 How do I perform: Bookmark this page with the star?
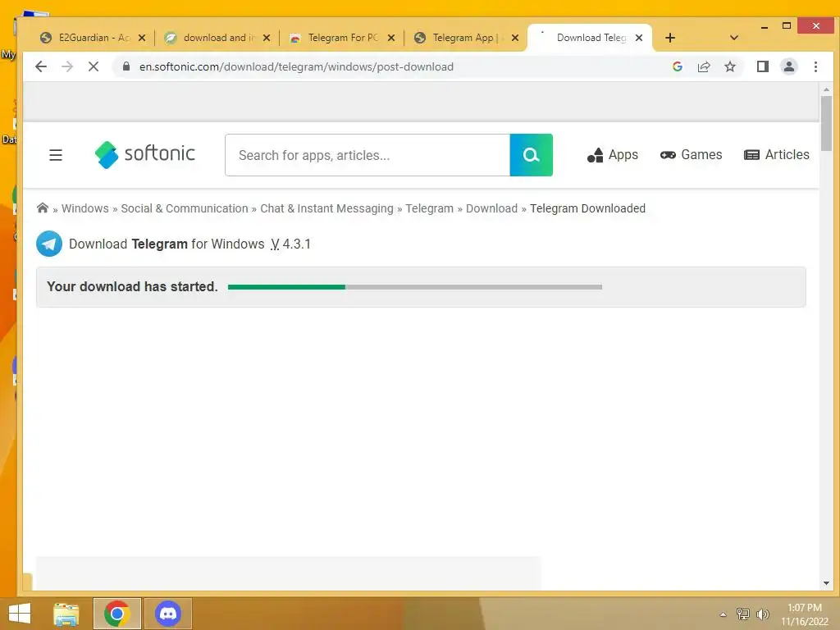coord(729,66)
